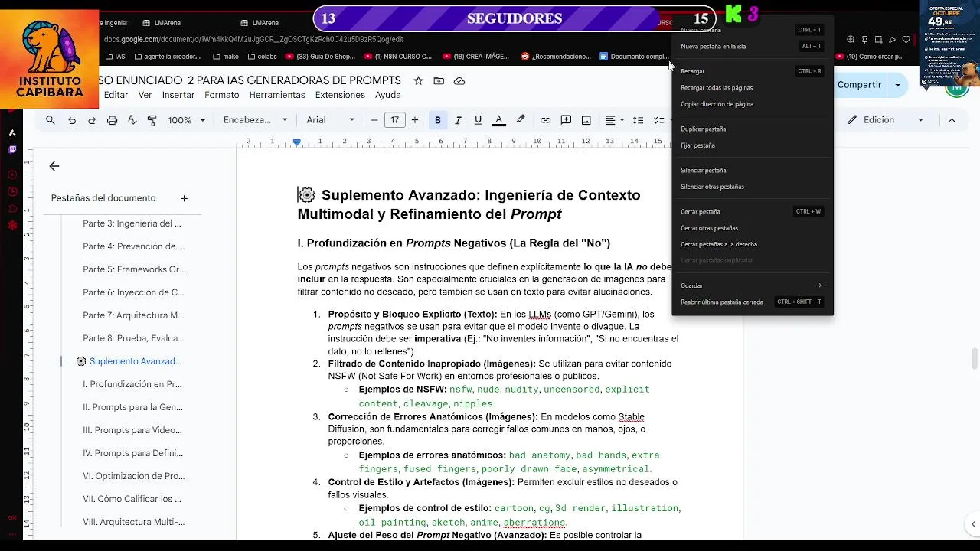Open the text color picker
This screenshot has height=551, width=980.
point(498,120)
